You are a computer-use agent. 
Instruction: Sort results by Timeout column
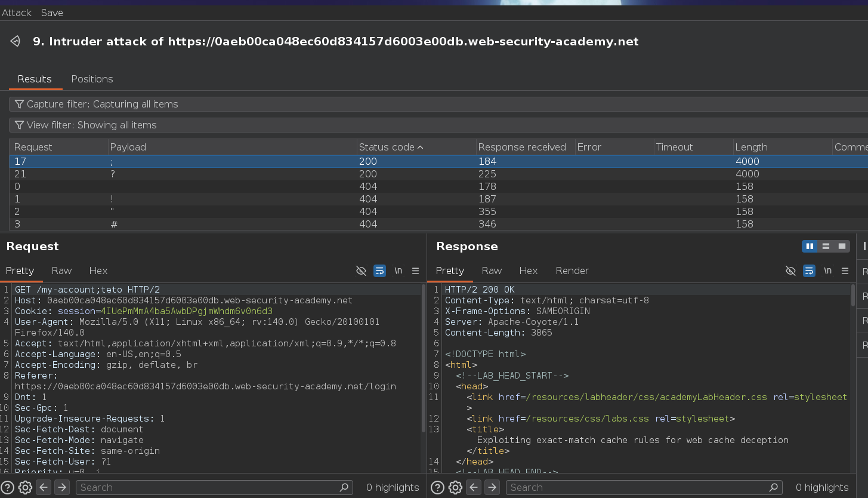[693, 147]
